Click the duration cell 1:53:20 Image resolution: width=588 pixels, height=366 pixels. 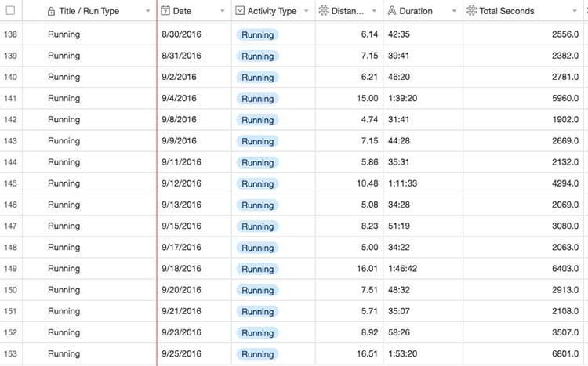pyautogui.click(x=405, y=353)
